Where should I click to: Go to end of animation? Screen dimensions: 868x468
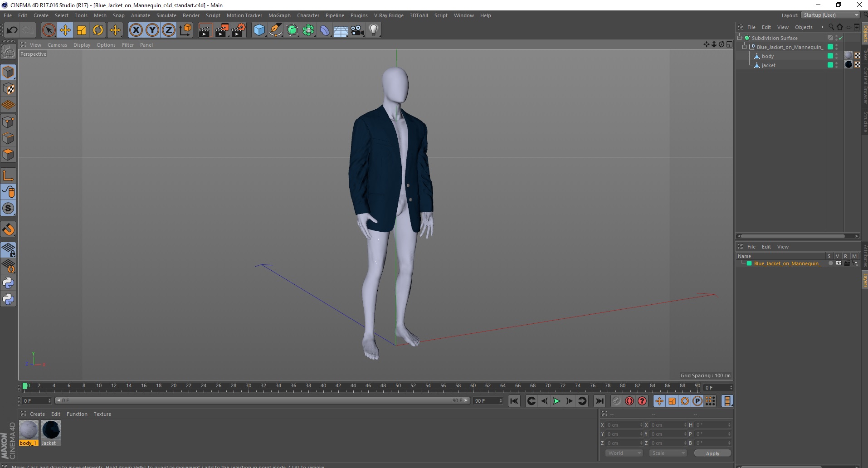[599, 401]
